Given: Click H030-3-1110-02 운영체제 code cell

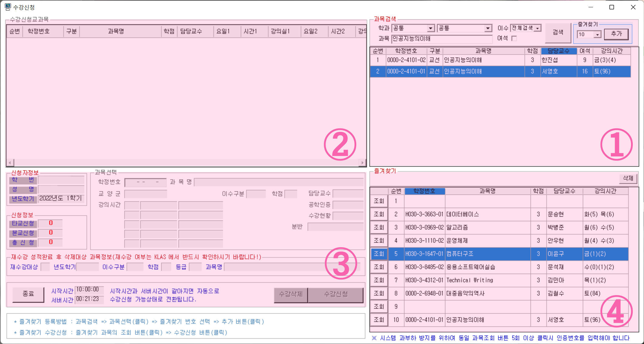Looking at the screenshot, I should click(424, 241).
